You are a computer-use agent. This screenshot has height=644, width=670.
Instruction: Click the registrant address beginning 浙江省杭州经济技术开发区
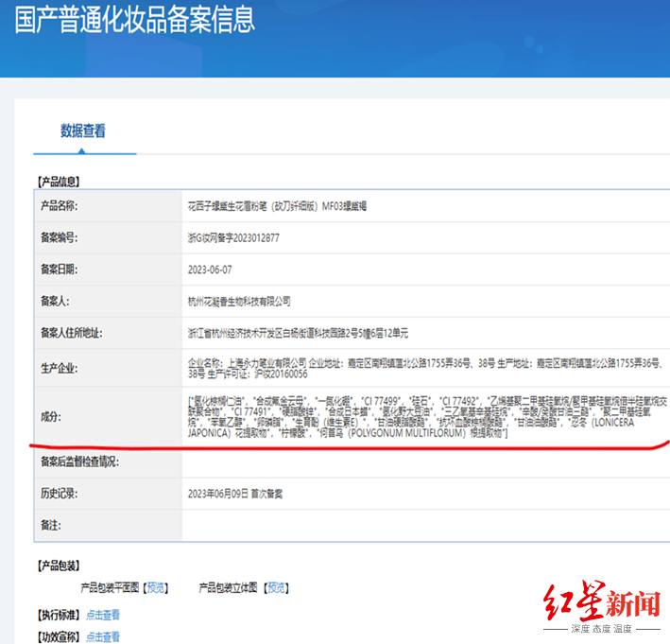pos(299,333)
